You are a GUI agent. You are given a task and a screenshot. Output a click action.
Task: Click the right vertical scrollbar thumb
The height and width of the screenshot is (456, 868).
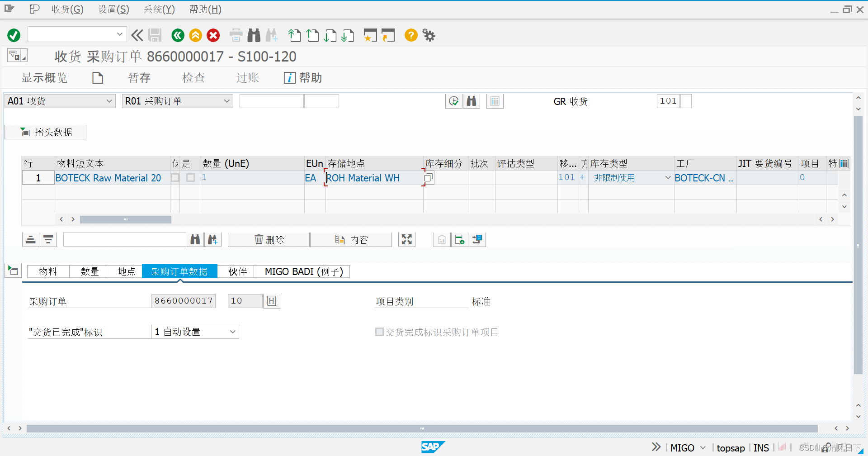pyautogui.click(x=858, y=245)
